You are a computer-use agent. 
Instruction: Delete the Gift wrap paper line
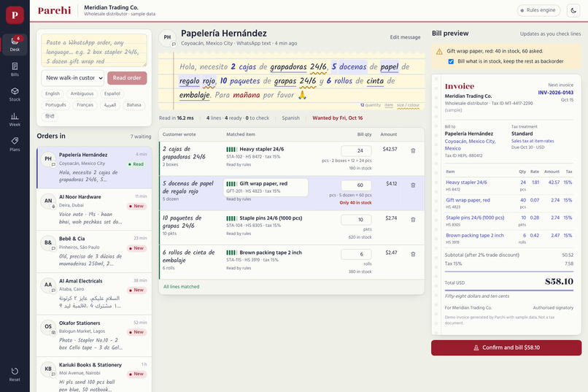point(413,185)
